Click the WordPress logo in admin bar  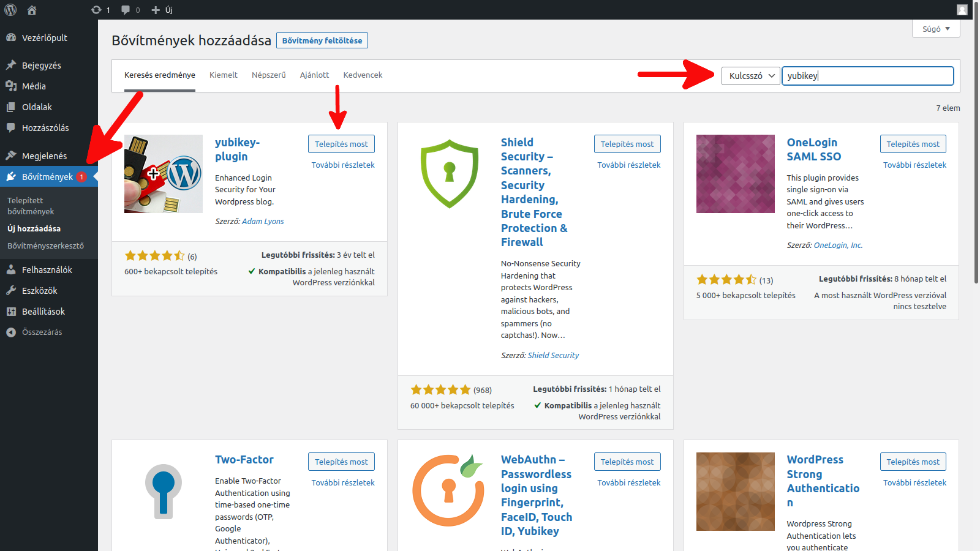pyautogui.click(x=10, y=10)
